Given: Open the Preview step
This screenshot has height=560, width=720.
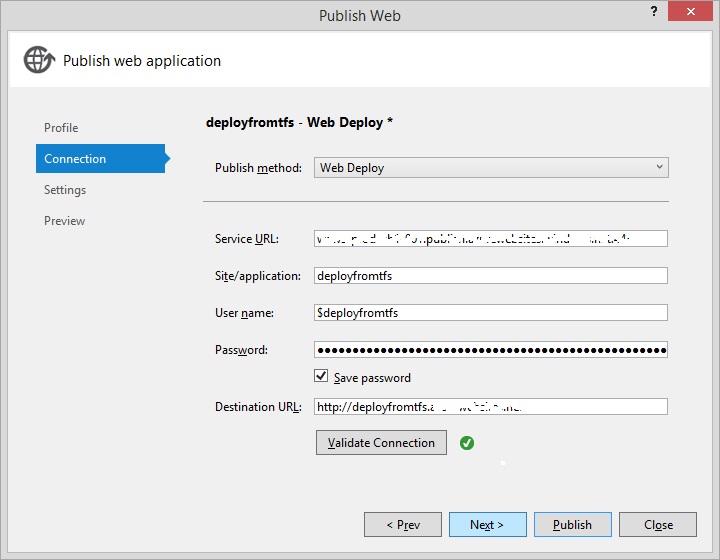Looking at the screenshot, I should point(64,221).
